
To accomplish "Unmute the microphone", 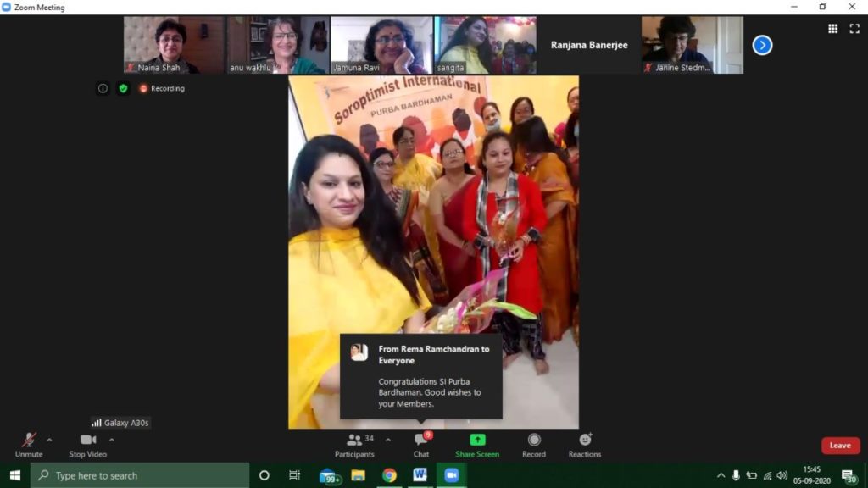I will [29, 445].
